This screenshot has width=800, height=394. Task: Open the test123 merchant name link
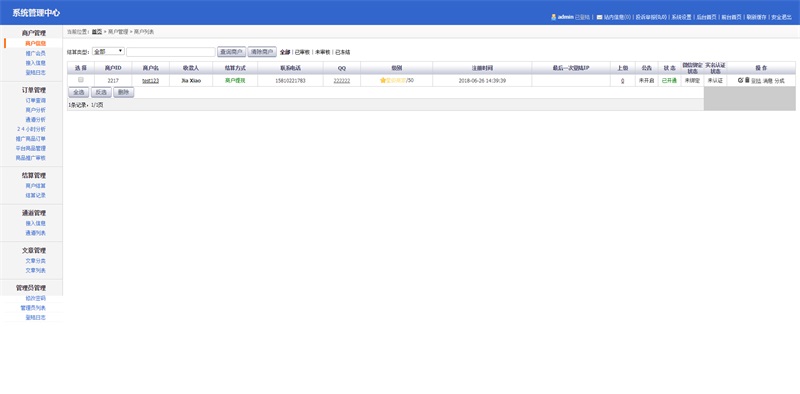[x=151, y=81]
